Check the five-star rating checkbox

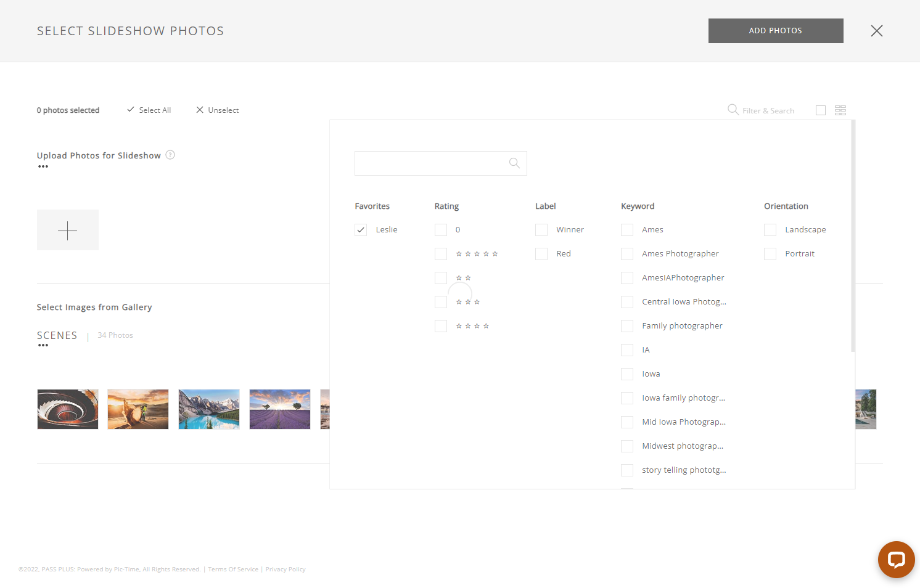(x=441, y=254)
